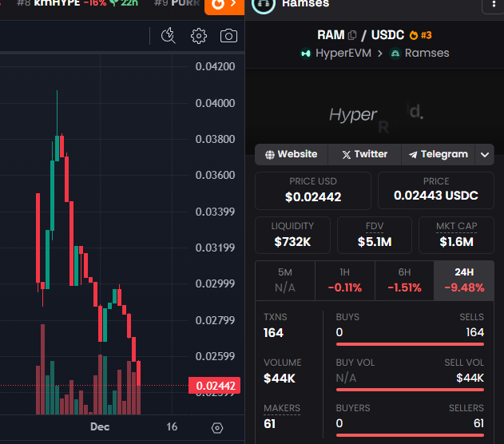Select the 1H timeframe tab
504x444 pixels.
(x=345, y=280)
